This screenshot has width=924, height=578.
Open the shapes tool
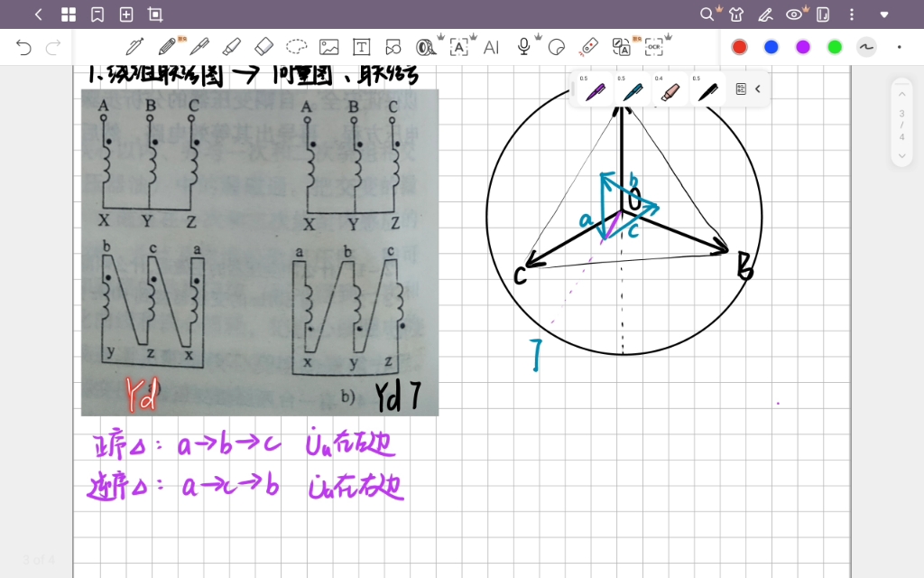pyautogui.click(x=393, y=47)
